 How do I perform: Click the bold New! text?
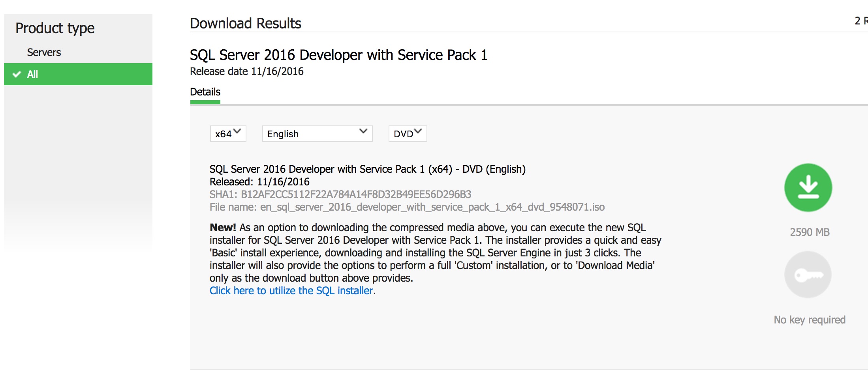(223, 228)
